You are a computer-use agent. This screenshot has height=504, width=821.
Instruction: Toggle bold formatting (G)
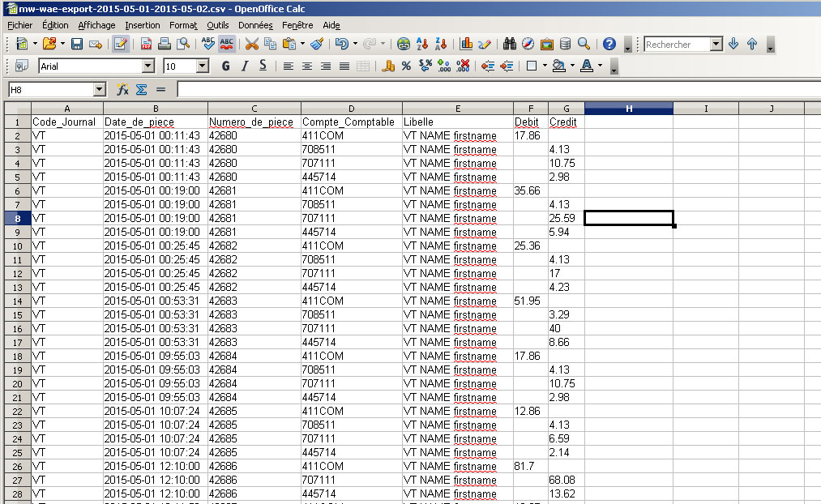(225, 66)
